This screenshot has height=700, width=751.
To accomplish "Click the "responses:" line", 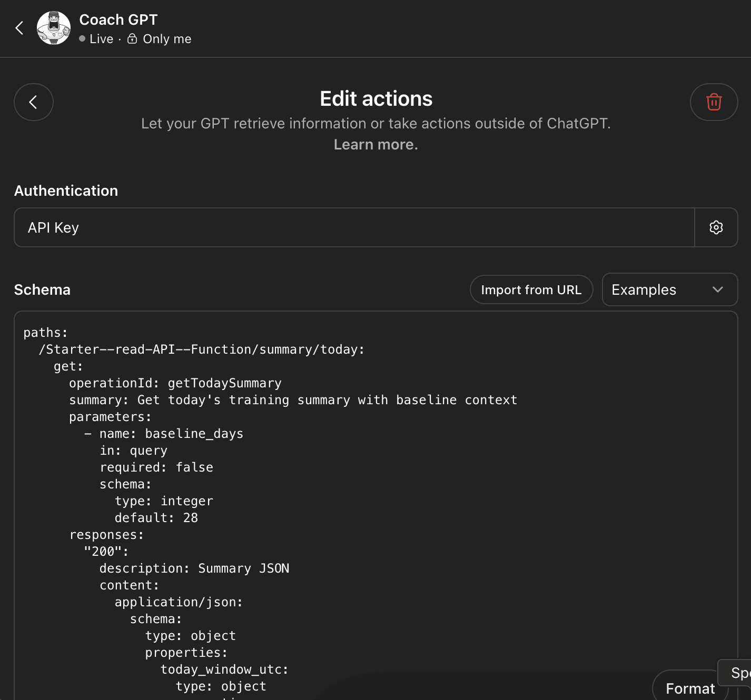I will point(107,535).
